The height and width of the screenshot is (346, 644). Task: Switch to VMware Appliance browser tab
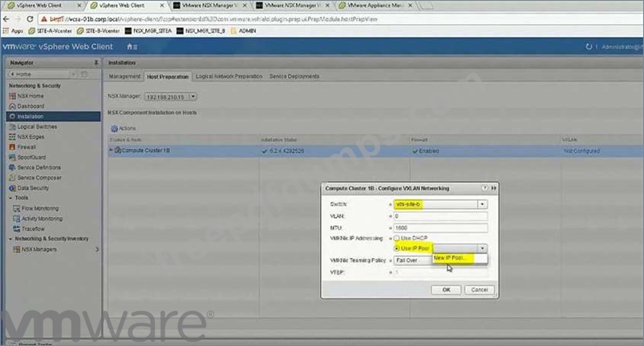tap(375, 6)
